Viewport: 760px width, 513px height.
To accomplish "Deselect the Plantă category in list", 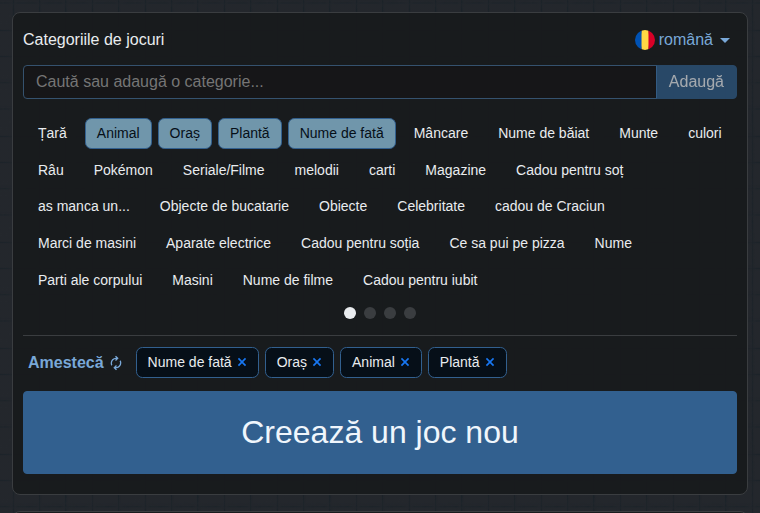I will point(250,133).
